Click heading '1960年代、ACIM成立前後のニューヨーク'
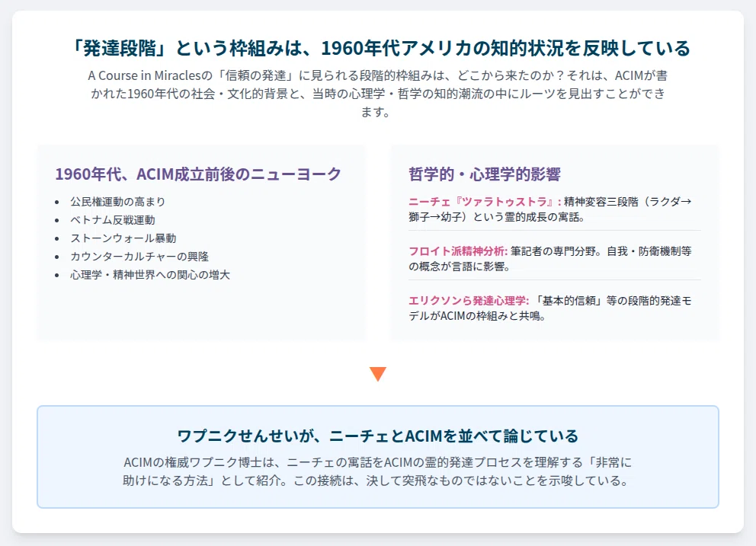The width and height of the screenshot is (756, 546). (x=198, y=174)
